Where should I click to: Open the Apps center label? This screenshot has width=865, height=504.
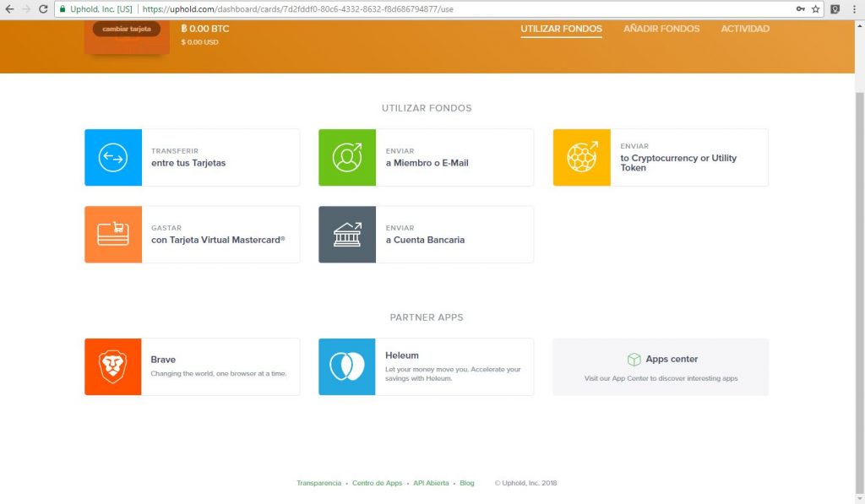click(x=672, y=359)
